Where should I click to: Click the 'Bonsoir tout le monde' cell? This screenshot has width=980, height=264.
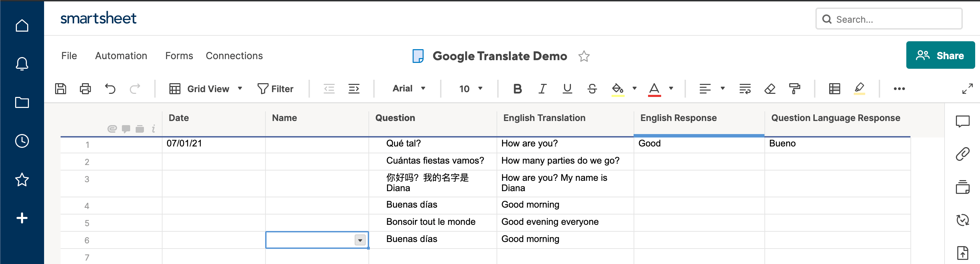(433, 222)
